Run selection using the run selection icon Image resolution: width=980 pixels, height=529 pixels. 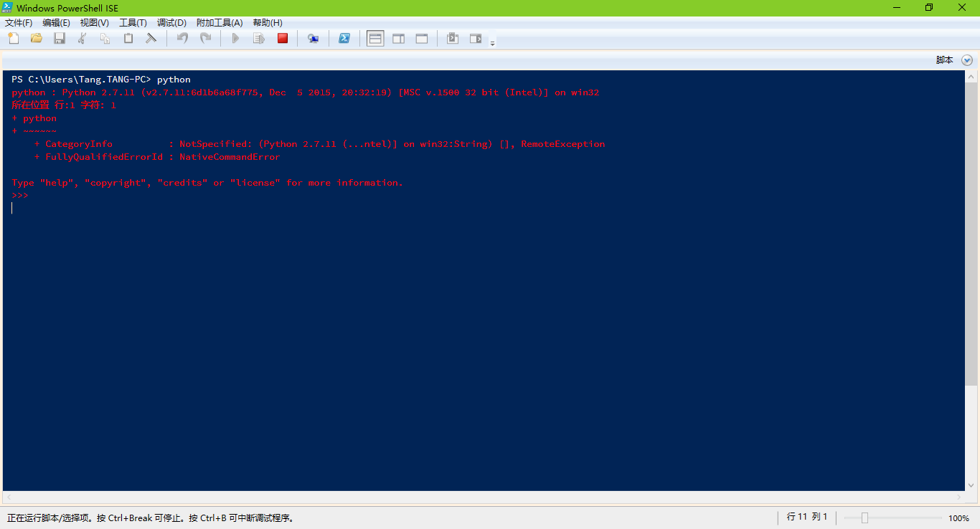259,38
